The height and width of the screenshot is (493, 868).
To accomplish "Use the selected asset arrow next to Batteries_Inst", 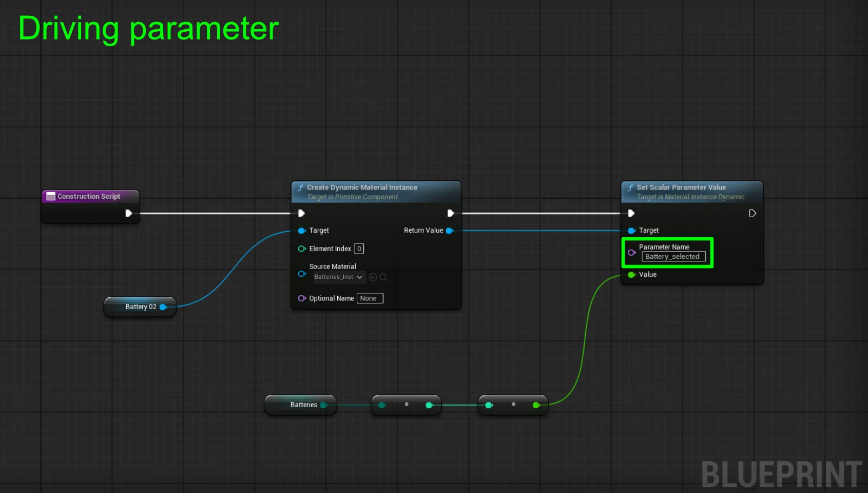I will pyautogui.click(x=373, y=277).
